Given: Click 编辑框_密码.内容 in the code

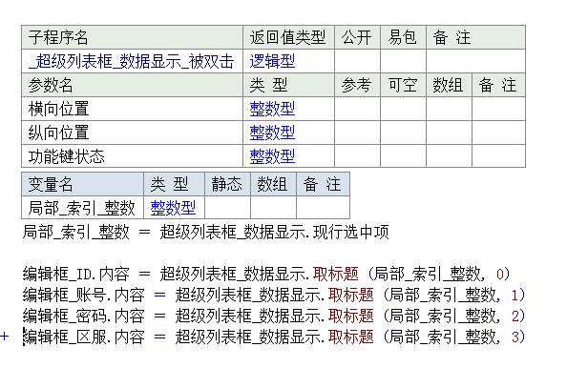Looking at the screenshot, I should (x=84, y=316).
